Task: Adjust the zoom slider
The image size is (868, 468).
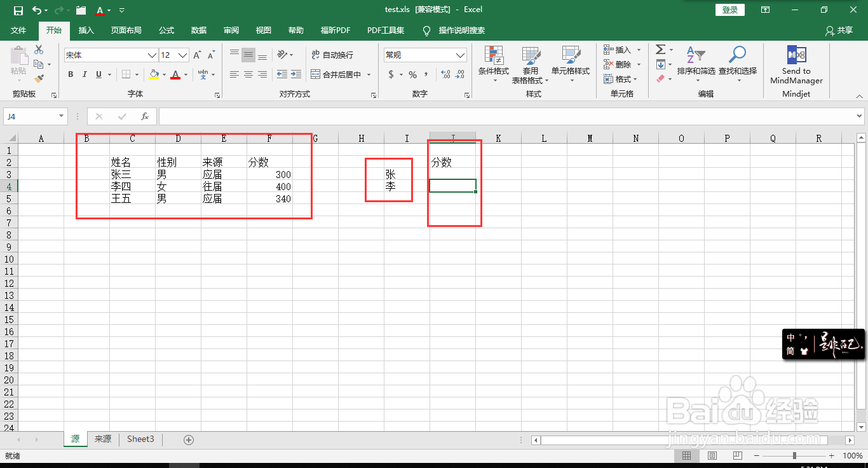Action: click(794, 456)
